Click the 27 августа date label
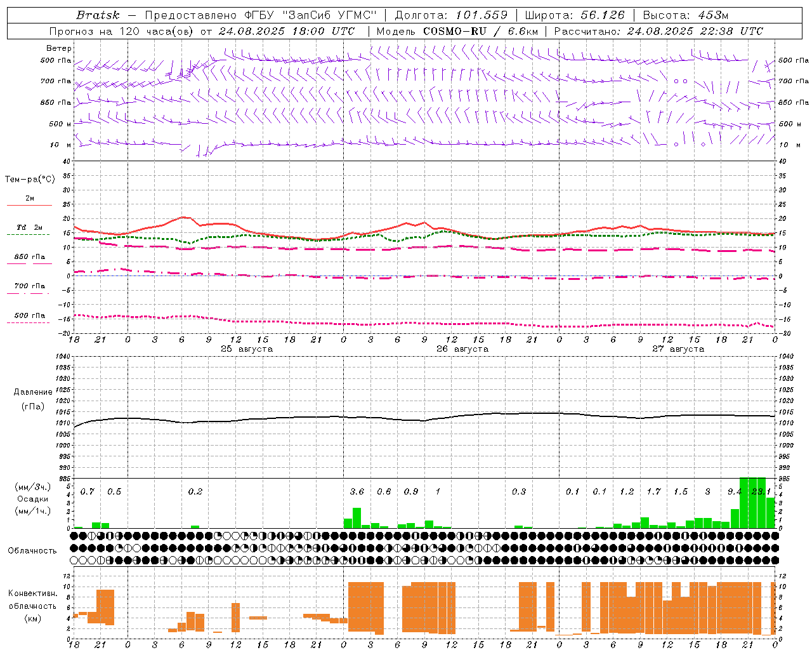812x650 pixels. [x=678, y=349]
